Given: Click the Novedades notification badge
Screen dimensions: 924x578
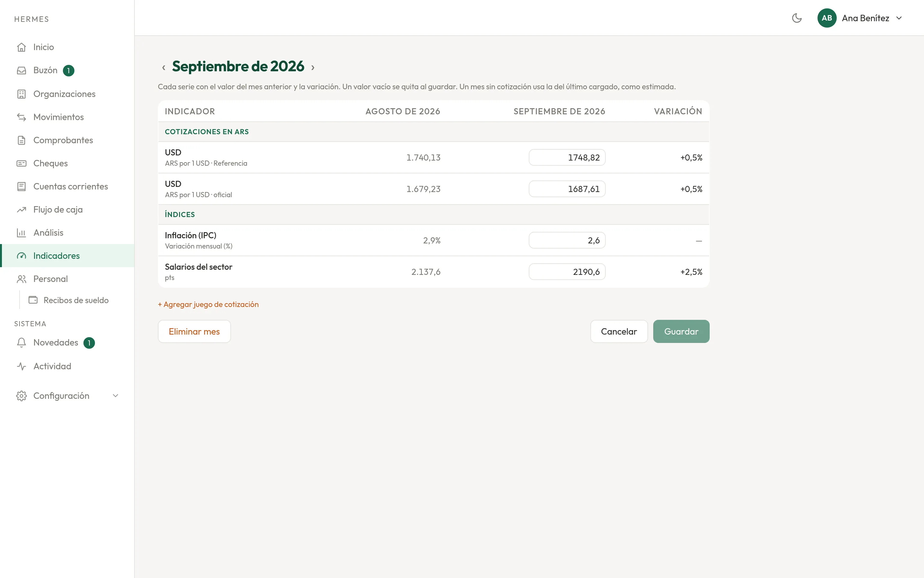Looking at the screenshot, I should [89, 343].
